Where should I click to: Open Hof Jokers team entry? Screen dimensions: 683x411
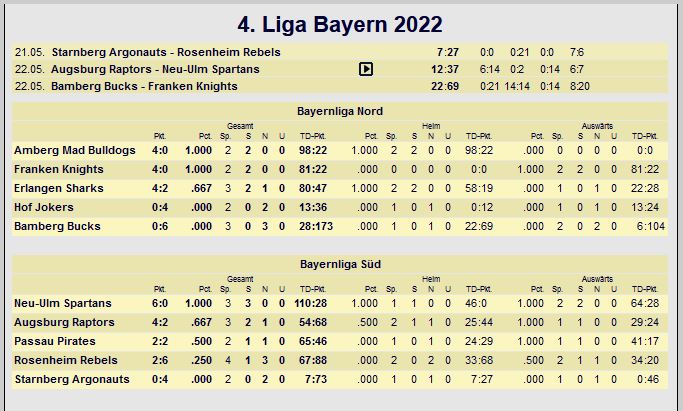(44, 207)
